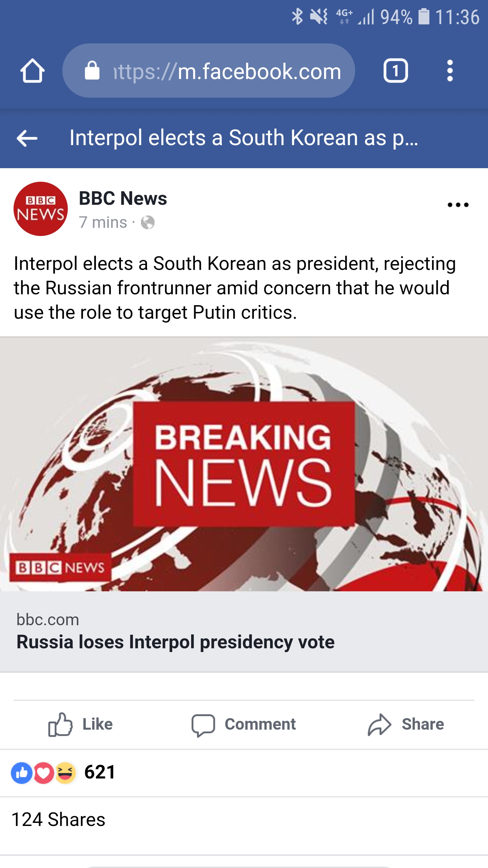Tap the blue thumbs-up reaction icon

[22, 773]
